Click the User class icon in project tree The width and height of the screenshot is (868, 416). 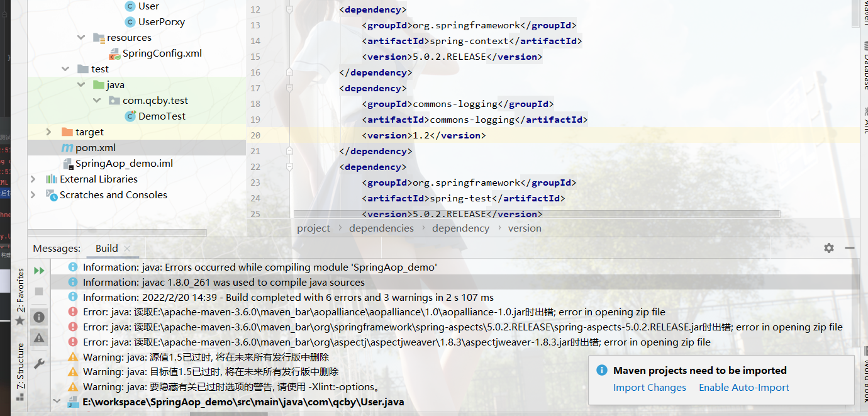[130, 6]
